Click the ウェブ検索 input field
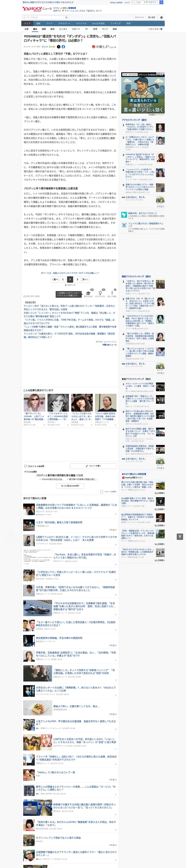186x868 pixels. pos(137,2)
